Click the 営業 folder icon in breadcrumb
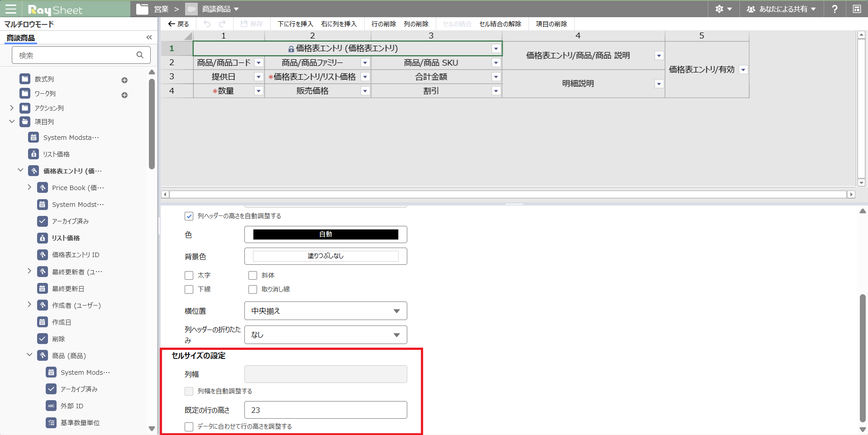Screen dimensions: 868x435 pos(142,9)
